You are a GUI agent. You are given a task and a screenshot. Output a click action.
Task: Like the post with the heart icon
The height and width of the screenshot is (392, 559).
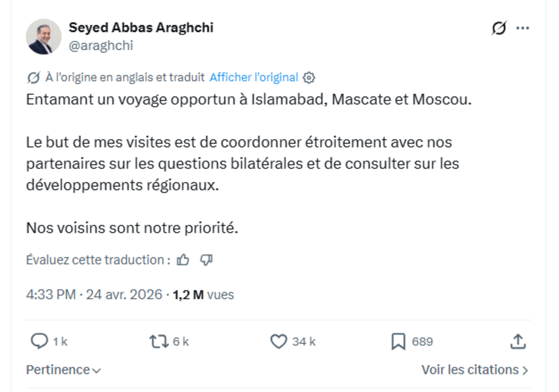click(279, 341)
